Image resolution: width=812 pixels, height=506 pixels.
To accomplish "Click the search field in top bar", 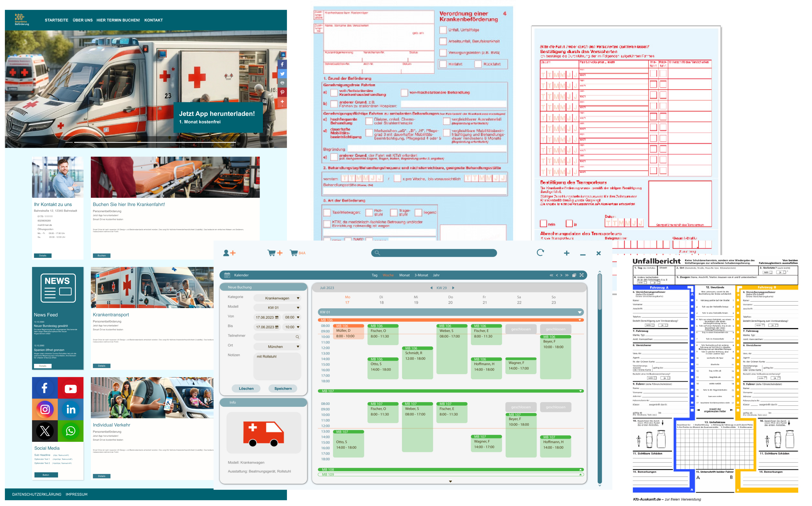I will point(434,253).
